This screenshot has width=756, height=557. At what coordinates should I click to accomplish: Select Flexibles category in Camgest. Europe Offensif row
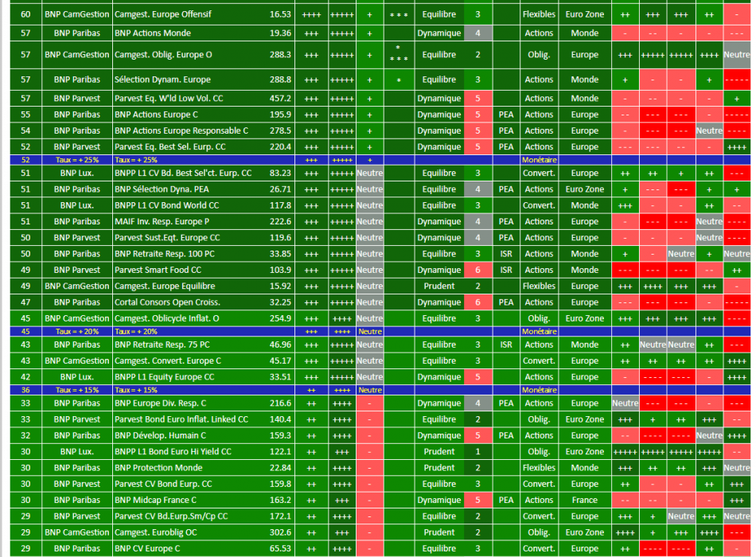[x=539, y=14]
